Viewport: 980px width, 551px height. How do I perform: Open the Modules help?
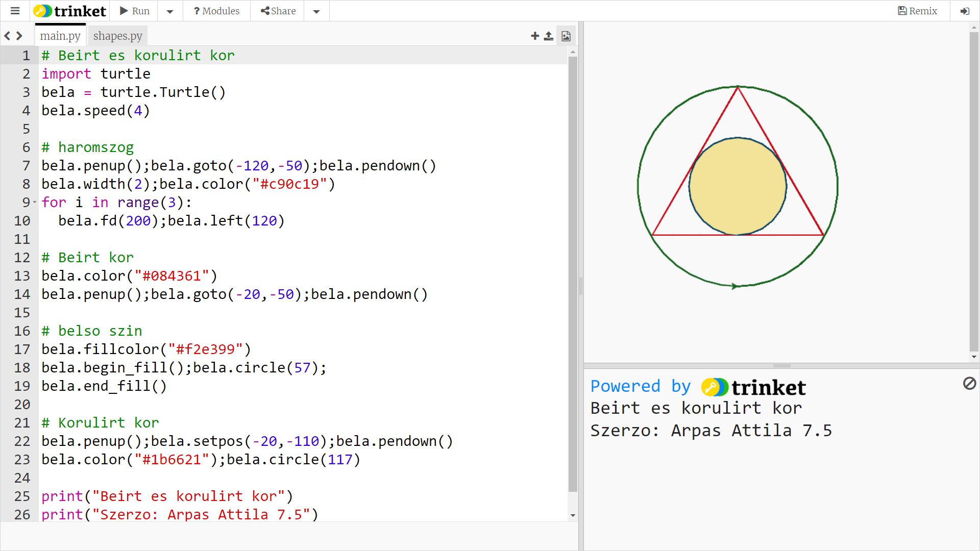[x=216, y=11]
